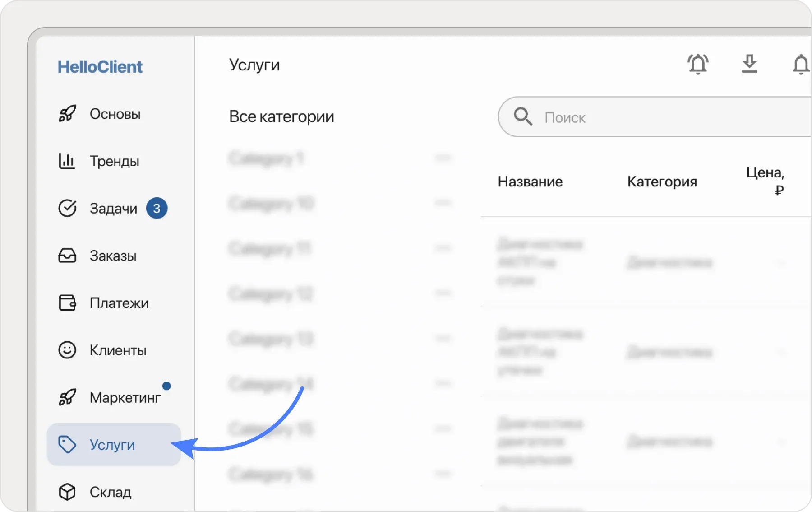Click the wallet icon beside Платежи
Viewport: 812px width, 512px height.
coord(67,303)
